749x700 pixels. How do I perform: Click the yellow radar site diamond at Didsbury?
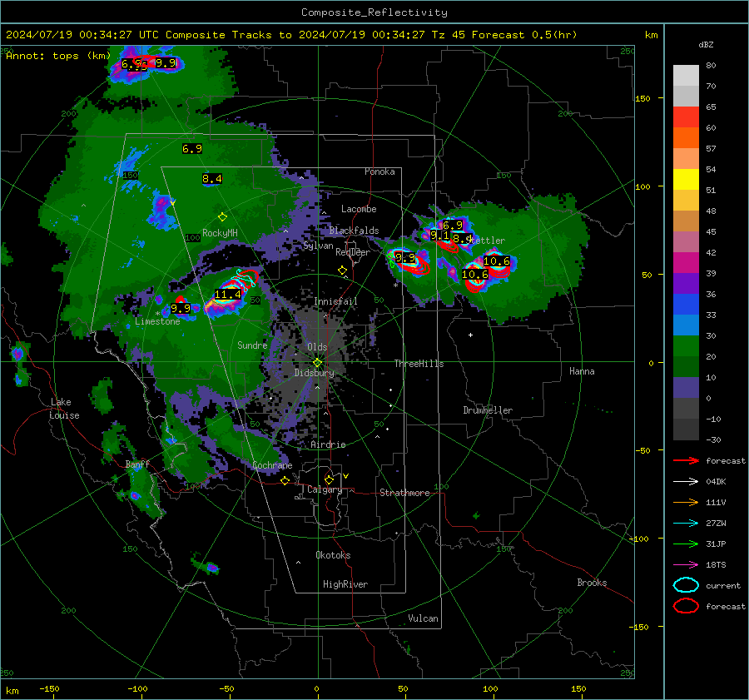pyautogui.click(x=317, y=363)
